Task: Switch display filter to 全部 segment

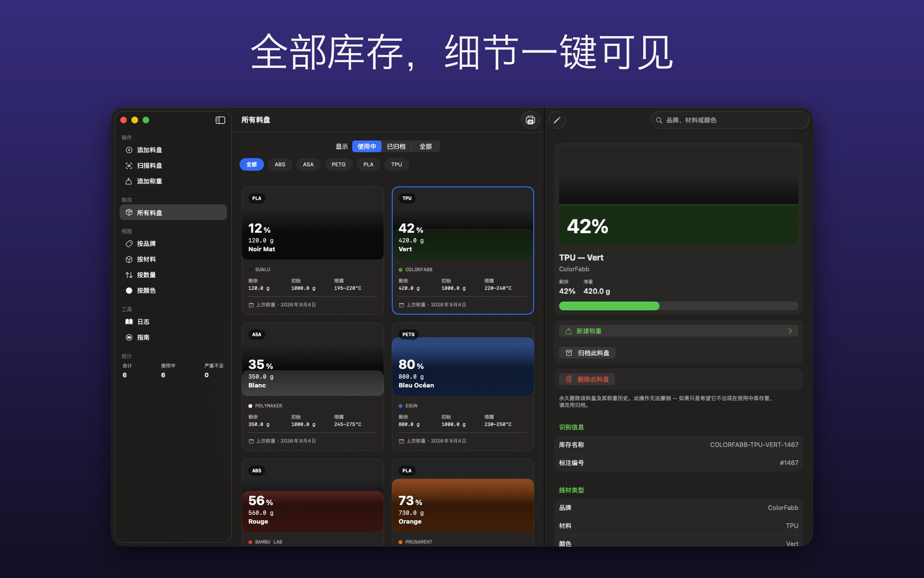Action: [x=425, y=146]
